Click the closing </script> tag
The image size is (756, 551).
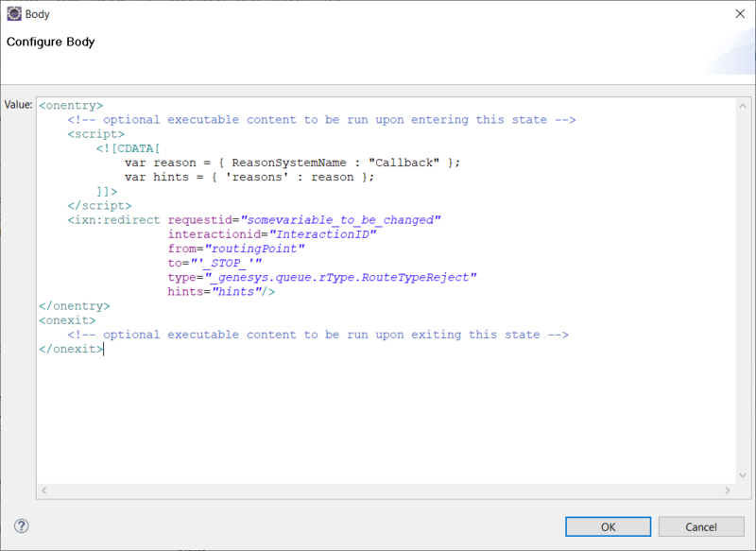(x=99, y=206)
